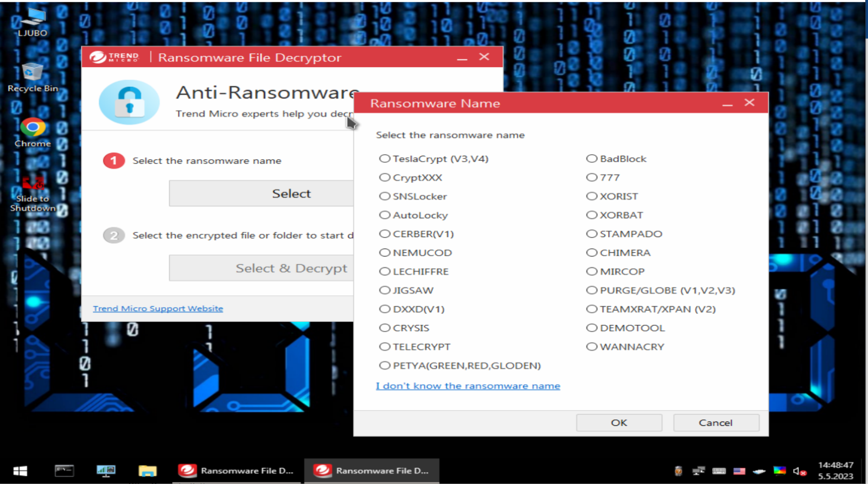Click the volume muted tray icon
Screen dimensions: 868x484
799,471
